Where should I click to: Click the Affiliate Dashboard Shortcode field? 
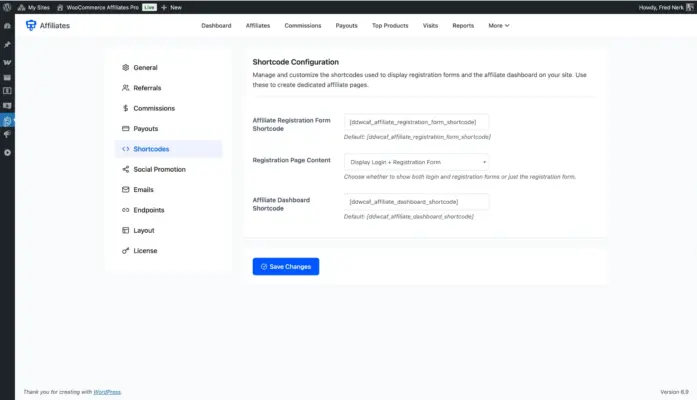click(417, 202)
